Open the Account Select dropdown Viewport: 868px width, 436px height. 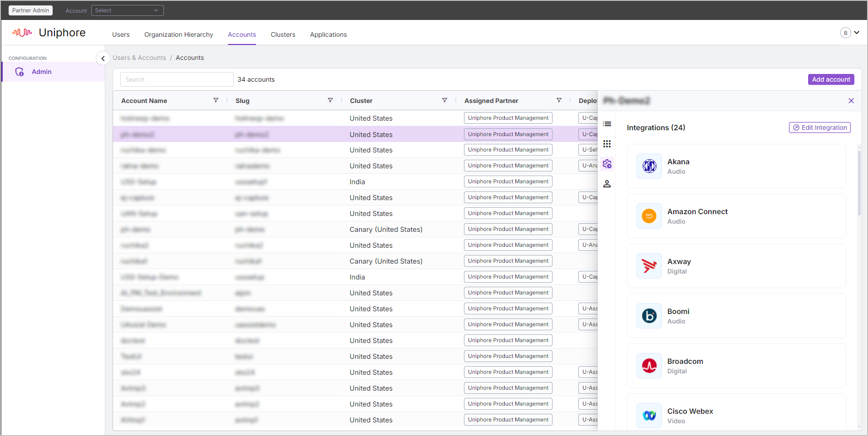[127, 10]
